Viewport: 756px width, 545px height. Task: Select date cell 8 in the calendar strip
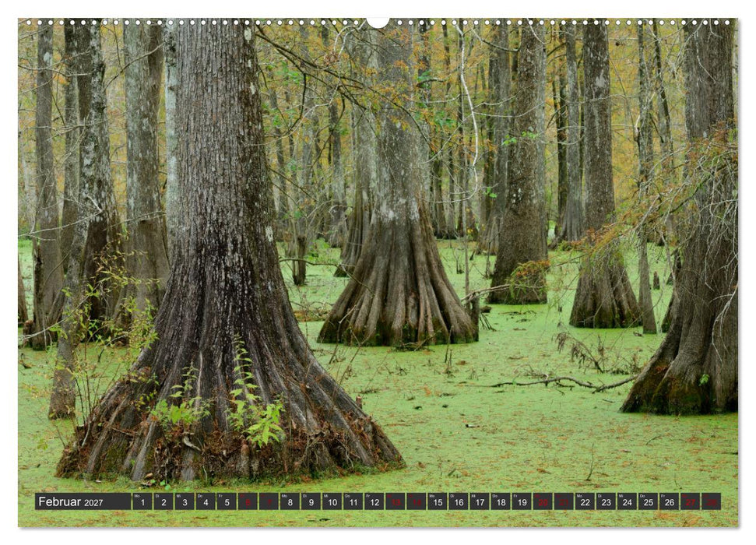pyautogui.click(x=290, y=501)
